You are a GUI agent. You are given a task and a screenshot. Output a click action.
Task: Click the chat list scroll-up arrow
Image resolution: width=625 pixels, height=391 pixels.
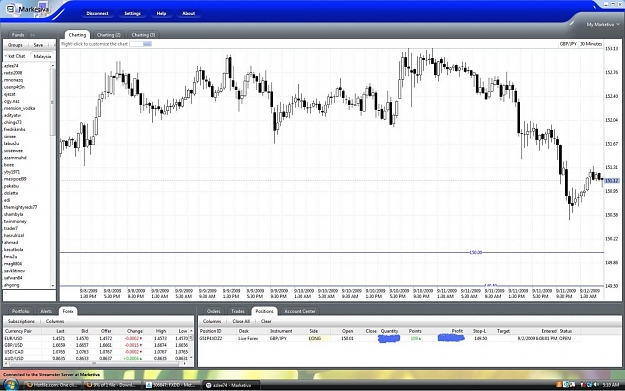[53, 65]
